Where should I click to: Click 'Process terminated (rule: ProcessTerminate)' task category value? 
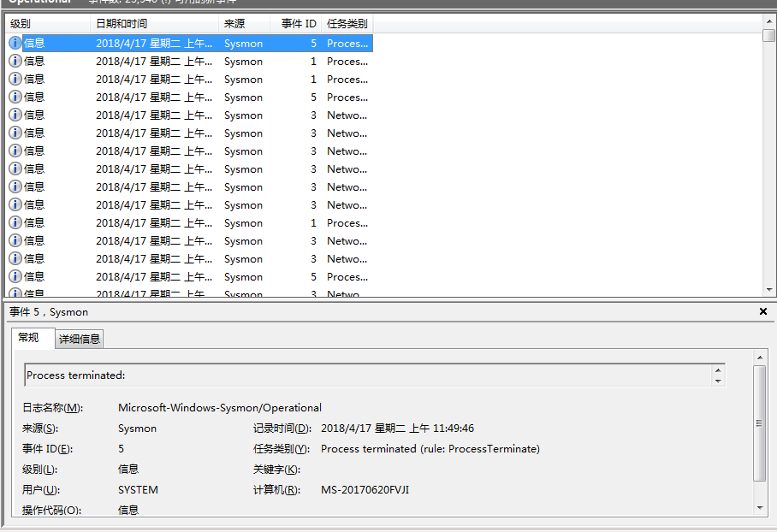pyautogui.click(x=430, y=449)
